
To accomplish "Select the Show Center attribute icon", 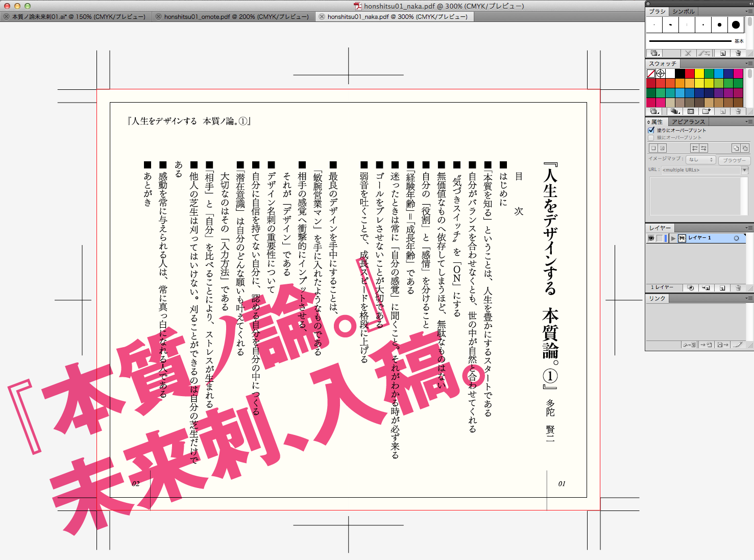I will pyautogui.click(x=662, y=148).
